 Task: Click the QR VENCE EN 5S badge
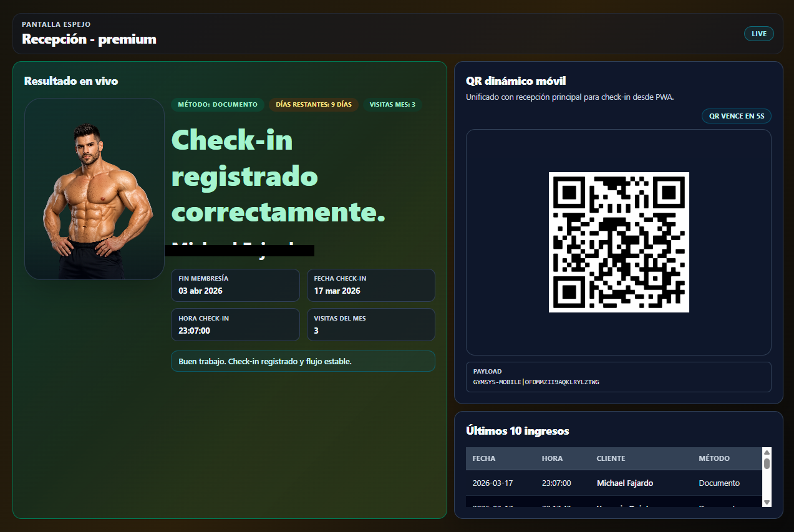click(737, 116)
